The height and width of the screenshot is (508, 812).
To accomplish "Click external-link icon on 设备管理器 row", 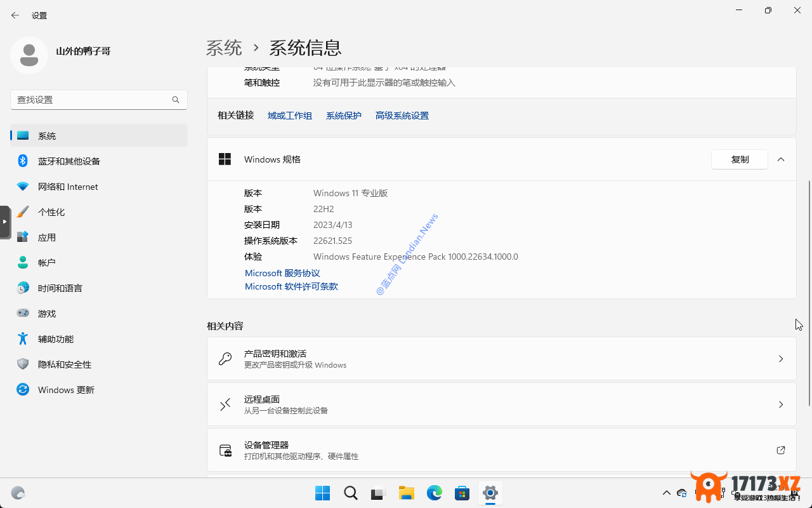I will [781, 450].
